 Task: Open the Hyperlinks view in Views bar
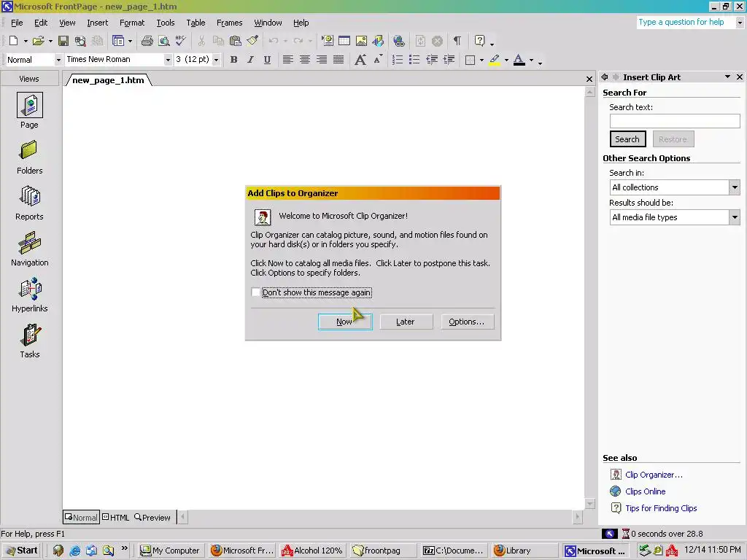click(29, 295)
